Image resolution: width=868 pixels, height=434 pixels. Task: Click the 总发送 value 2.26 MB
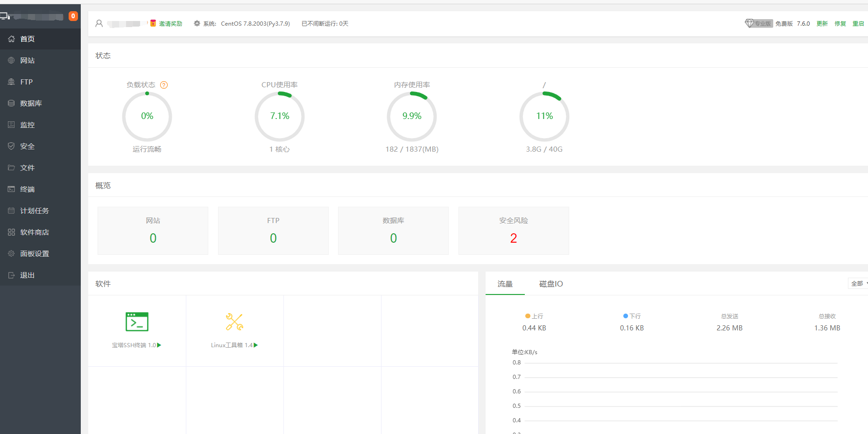pyautogui.click(x=730, y=328)
